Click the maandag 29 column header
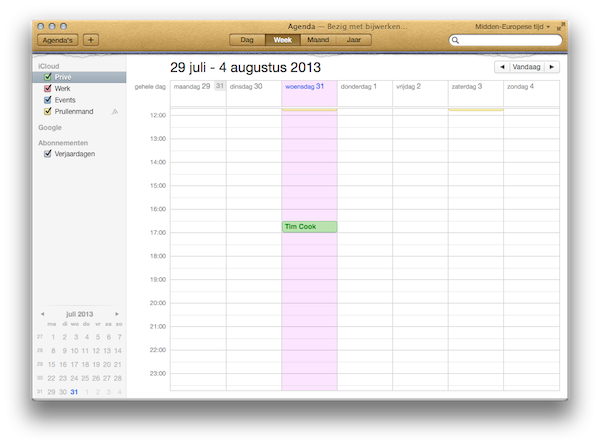Image resolution: width=600 pixels, height=446 pixels. click(x=192, y=86)
